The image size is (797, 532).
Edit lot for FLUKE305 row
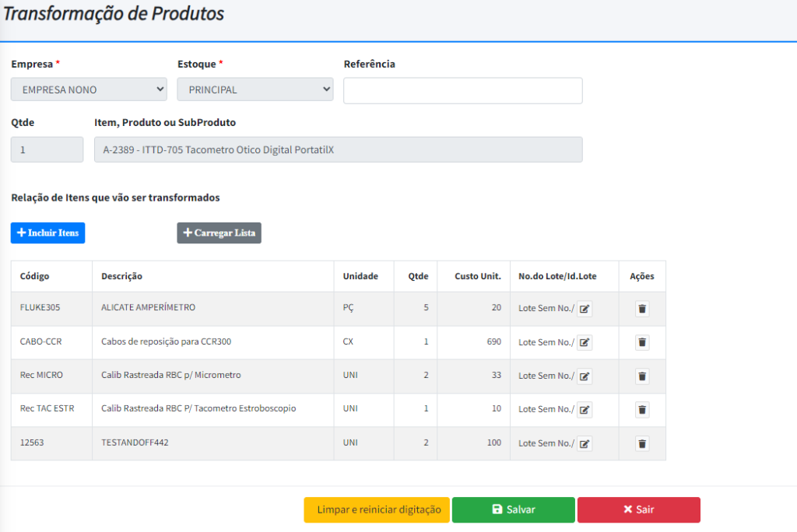[585, 309]
